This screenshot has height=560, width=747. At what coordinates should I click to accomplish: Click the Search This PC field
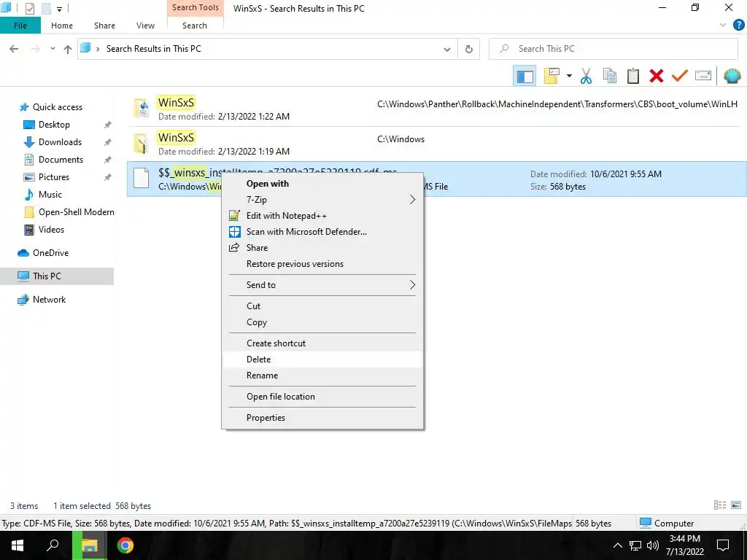click(613, 49)
